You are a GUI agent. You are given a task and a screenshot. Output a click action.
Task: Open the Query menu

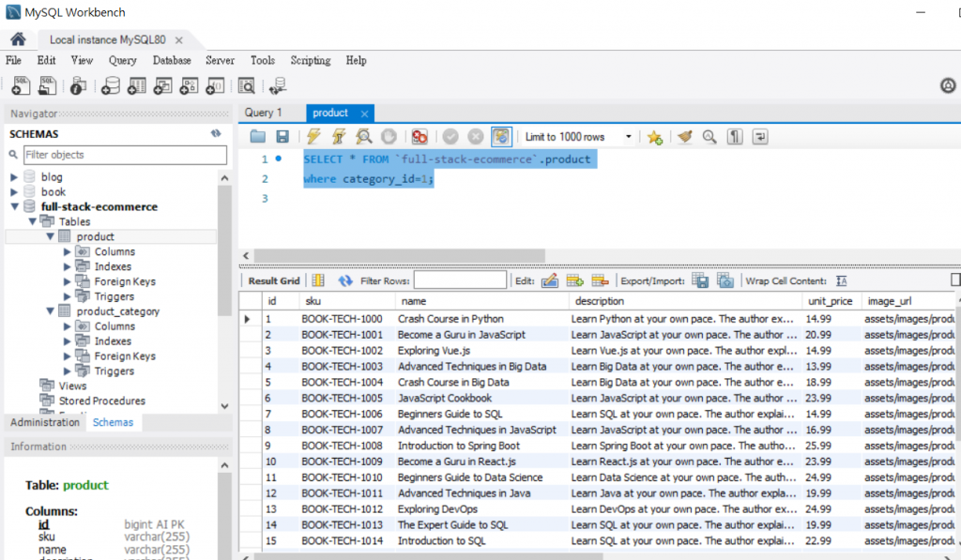coord(123,60)
